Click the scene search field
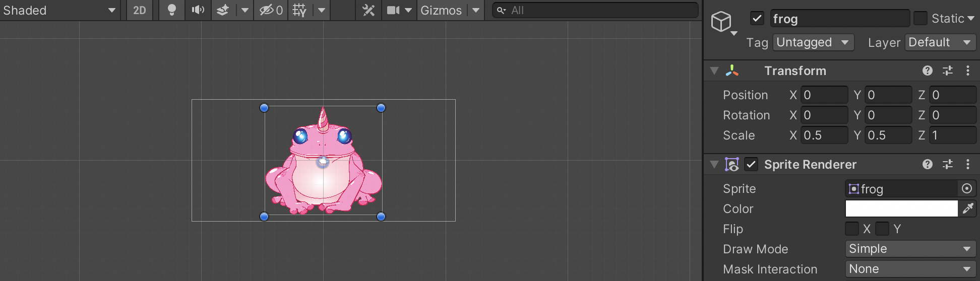Image resolution: width=980 pixels, height=281 pixels. (x=595, y=10)
